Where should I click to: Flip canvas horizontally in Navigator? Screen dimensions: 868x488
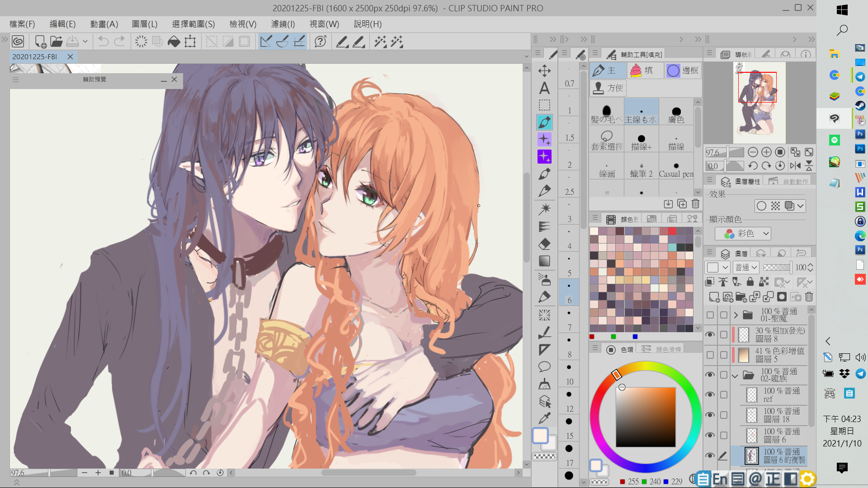click(795, 166)
